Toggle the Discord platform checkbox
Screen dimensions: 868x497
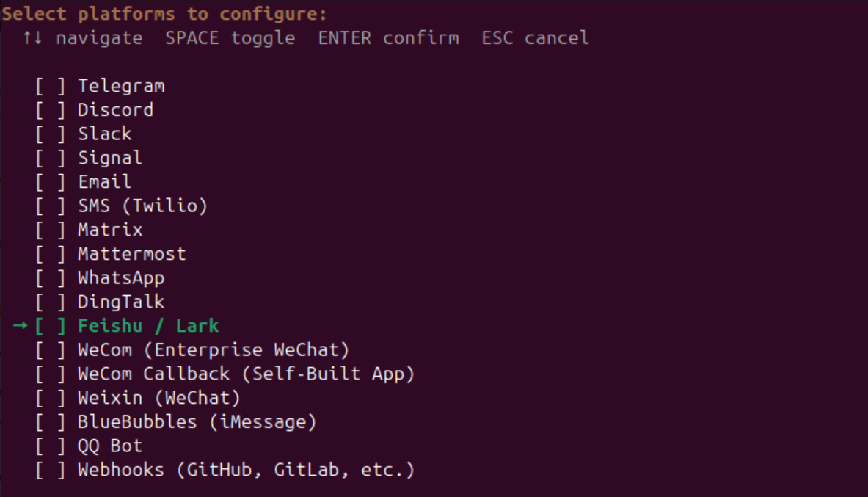[51, 110]
